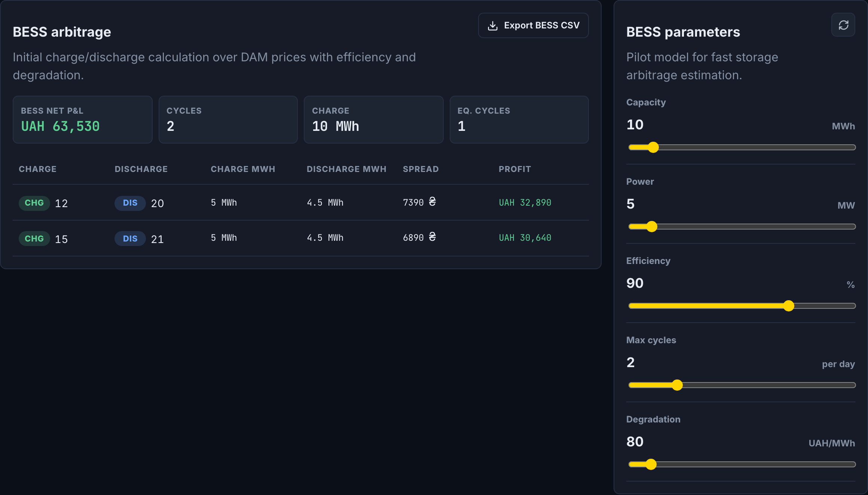Select the BESS NET P&L card
The width and height of the screenshot is (868, 495).
(83, 120)
